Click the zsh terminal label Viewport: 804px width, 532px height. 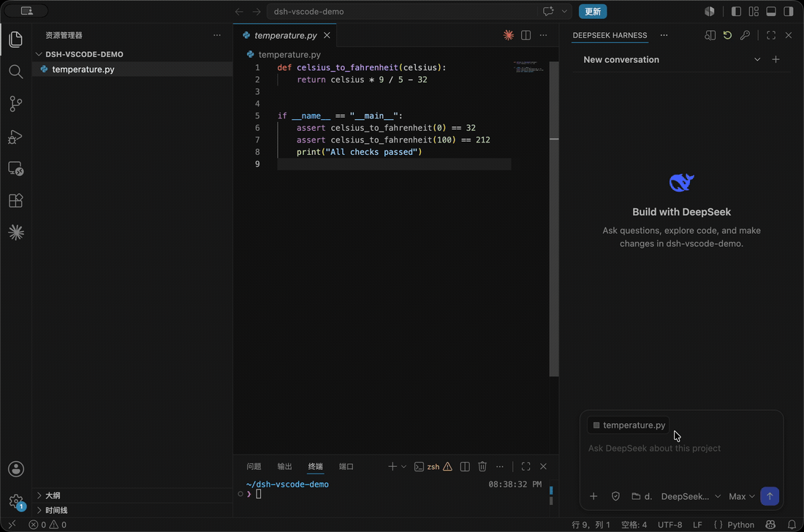[433, 466]
